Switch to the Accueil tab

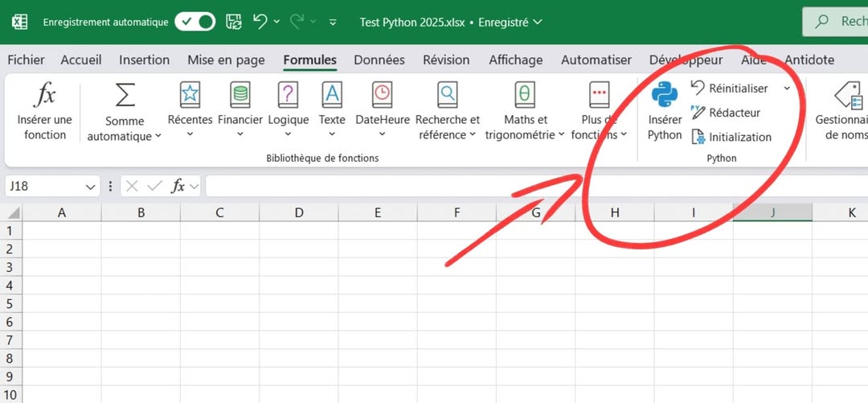click(x=81, y=60)
